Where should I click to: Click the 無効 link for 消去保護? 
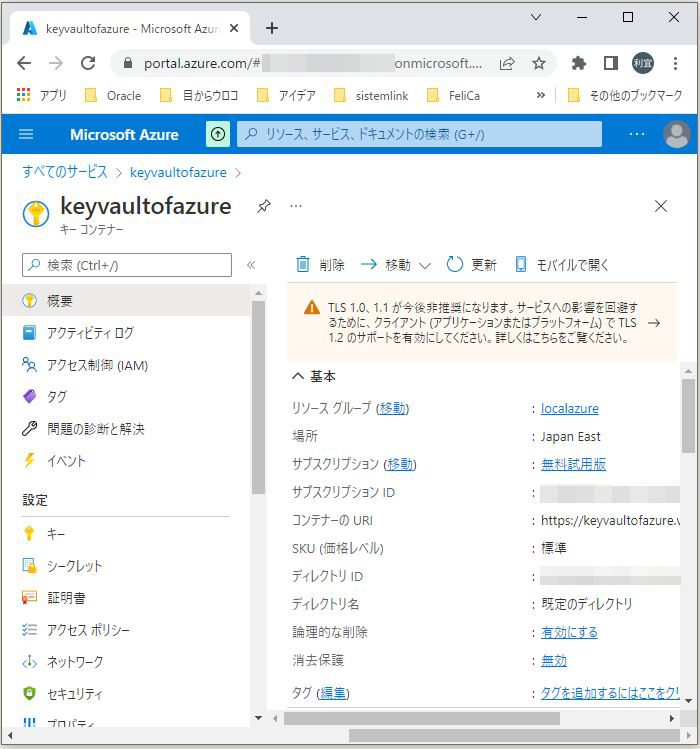click(554, 661)
